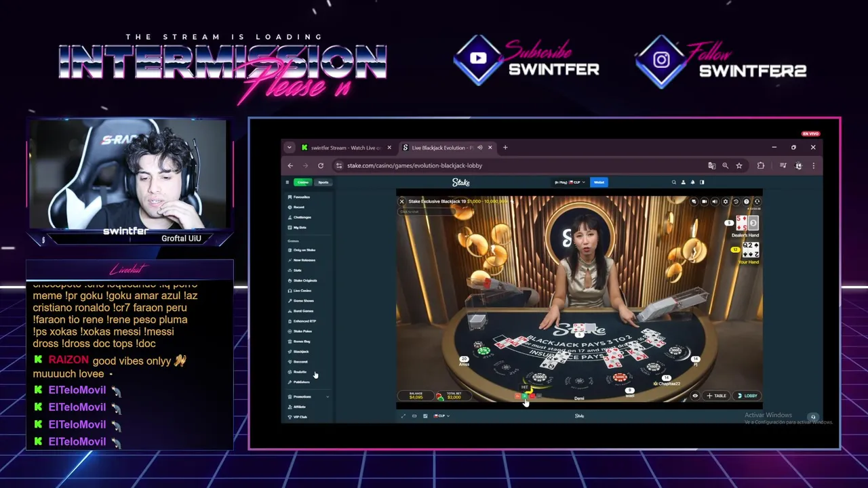Open Favourites in the Stake sidebar

tap(299, 197)
